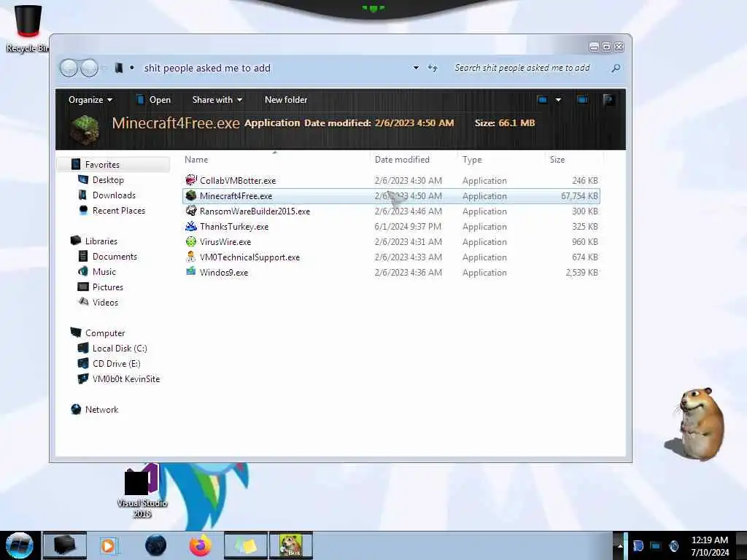Click the CollabVMBotter.exe file icon
Viewport: 747px width, 560px height.
[191, 180]
